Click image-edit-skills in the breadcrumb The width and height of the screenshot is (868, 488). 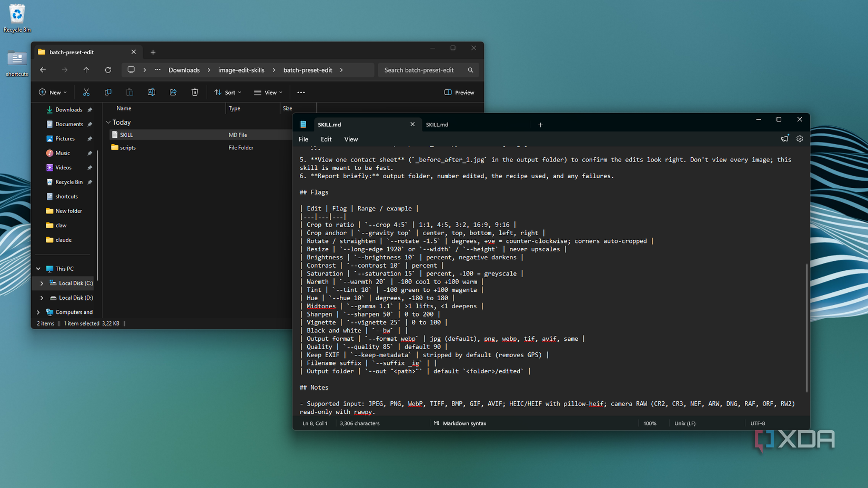click(x=241, y=70)
